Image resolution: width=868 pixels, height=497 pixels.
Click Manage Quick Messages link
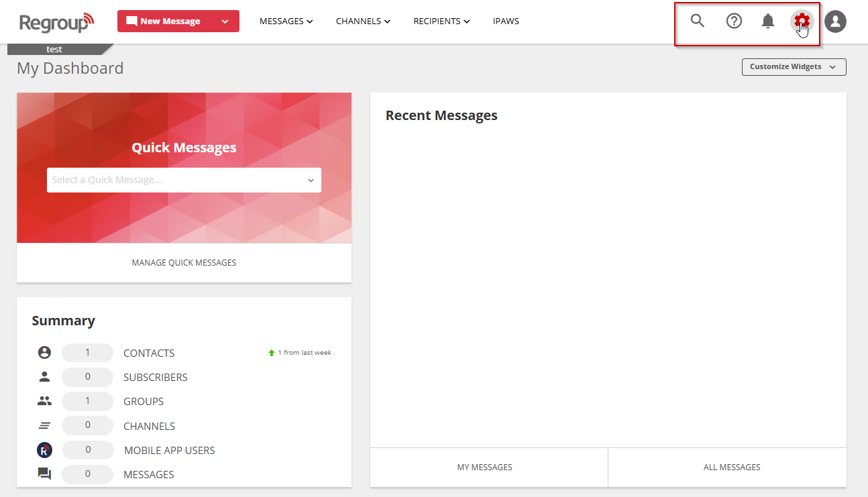click(x=184, y=263)
